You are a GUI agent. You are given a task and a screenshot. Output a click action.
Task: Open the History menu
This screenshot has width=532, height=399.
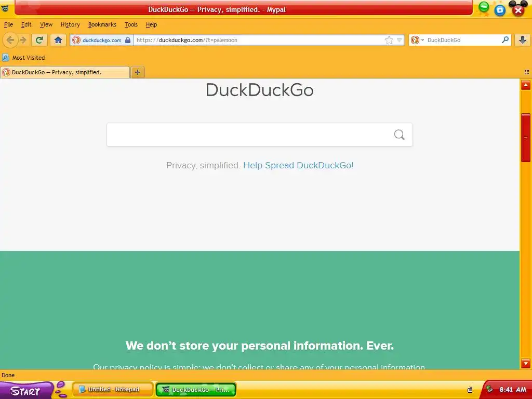pos(70,24)
